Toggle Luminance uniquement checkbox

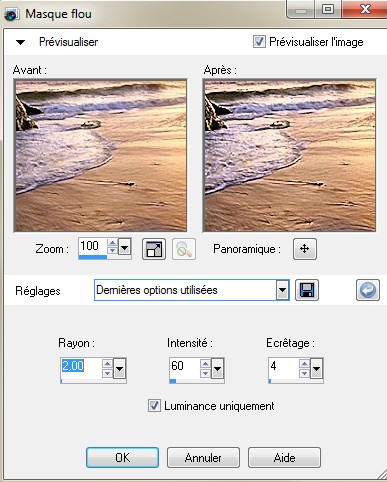[154, 406]
